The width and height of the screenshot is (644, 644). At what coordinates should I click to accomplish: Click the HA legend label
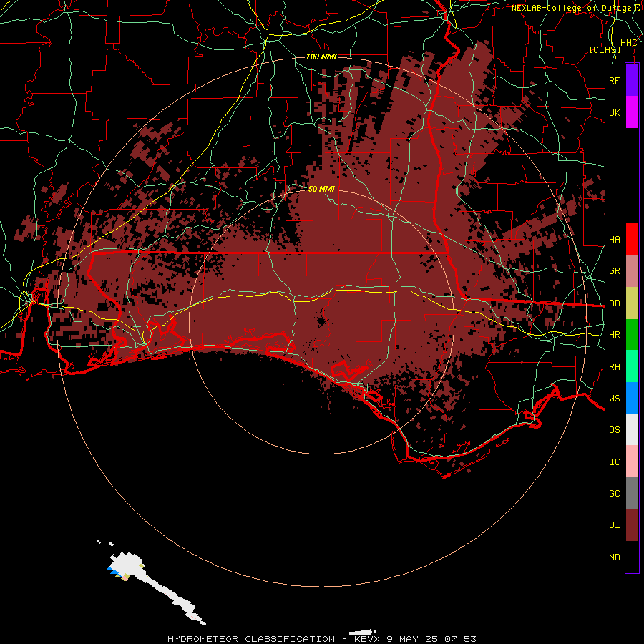(615, 240)
